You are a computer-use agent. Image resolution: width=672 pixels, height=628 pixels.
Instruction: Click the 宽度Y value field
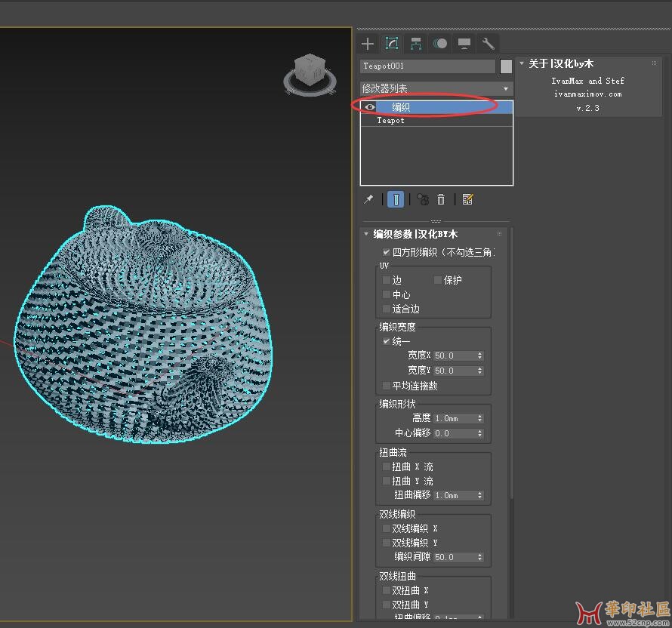[455, 371]
